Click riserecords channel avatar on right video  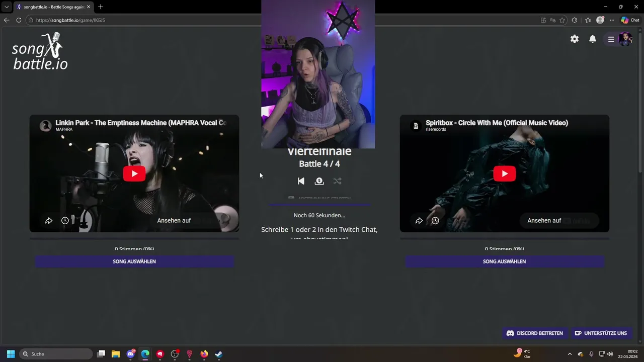[416, 126]
